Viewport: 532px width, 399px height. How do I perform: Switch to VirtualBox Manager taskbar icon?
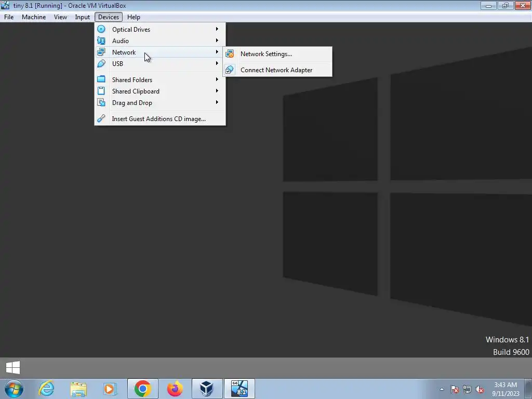coord(207,389)
